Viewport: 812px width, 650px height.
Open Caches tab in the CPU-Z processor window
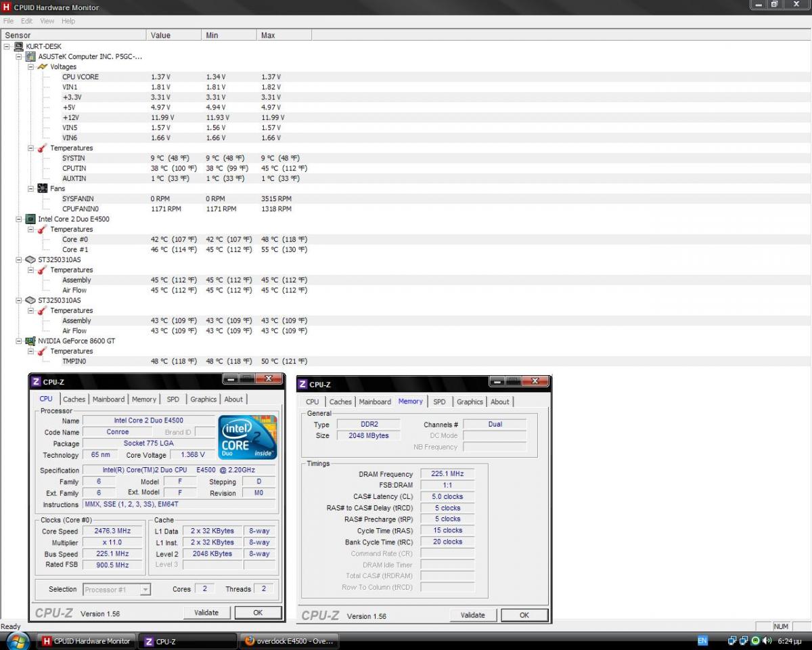coord(74,399)
